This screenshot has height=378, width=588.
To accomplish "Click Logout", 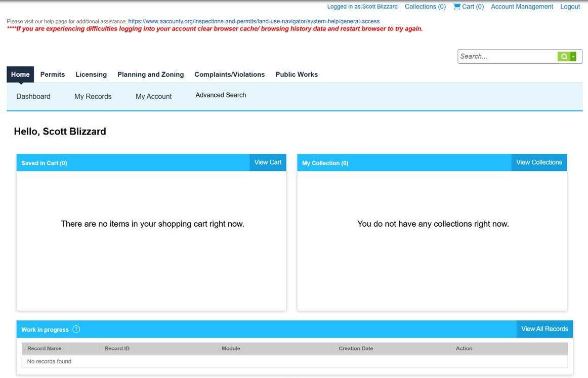I will [570, 6].
